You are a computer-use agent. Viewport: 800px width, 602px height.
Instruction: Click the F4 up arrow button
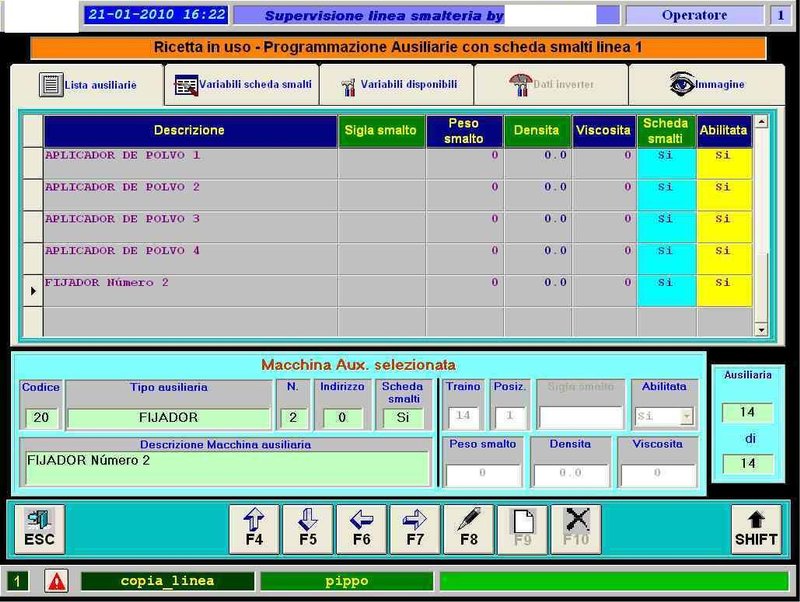(254, 529)
